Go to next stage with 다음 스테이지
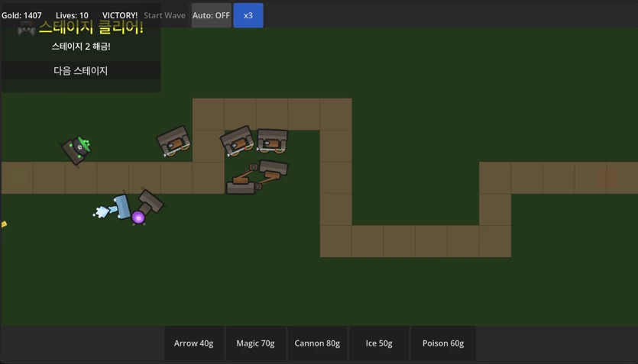This screenshot has height=364, width=638. 80,71
